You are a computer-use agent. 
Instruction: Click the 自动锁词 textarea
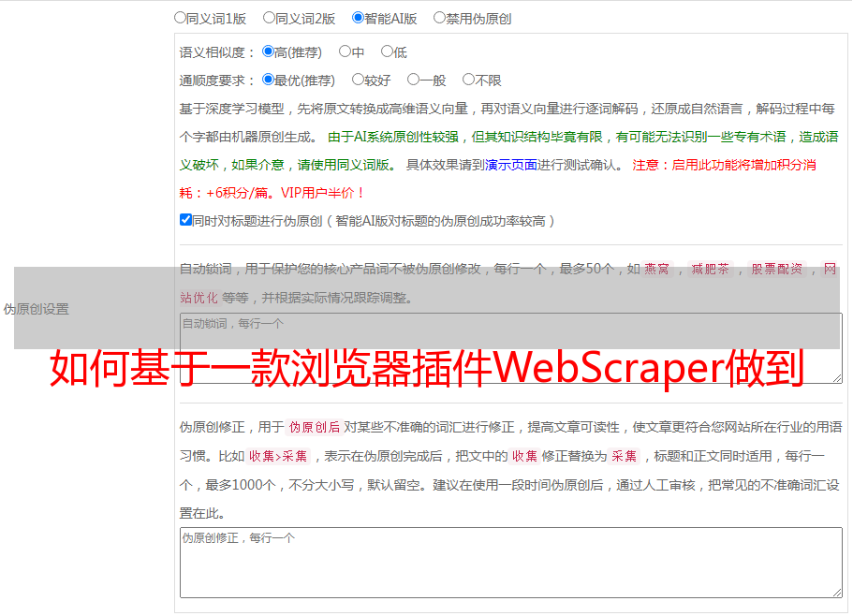[x=511, y=348]
